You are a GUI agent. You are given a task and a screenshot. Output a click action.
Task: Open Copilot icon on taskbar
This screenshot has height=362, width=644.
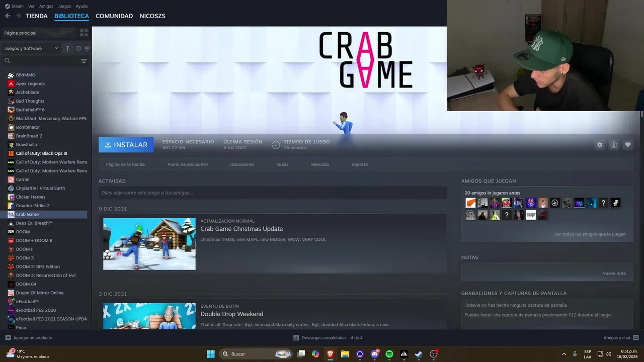point(315,354)
